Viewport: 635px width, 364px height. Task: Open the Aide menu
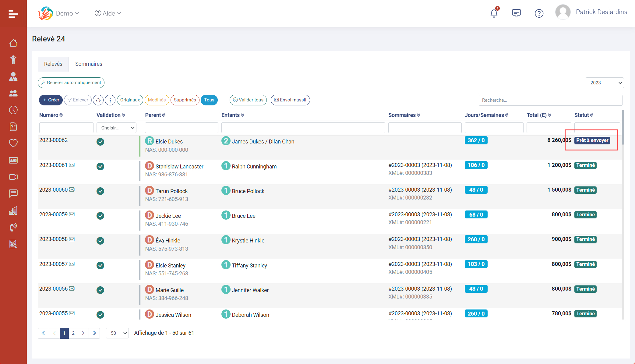pyautogui.click(x=108, y=13)
